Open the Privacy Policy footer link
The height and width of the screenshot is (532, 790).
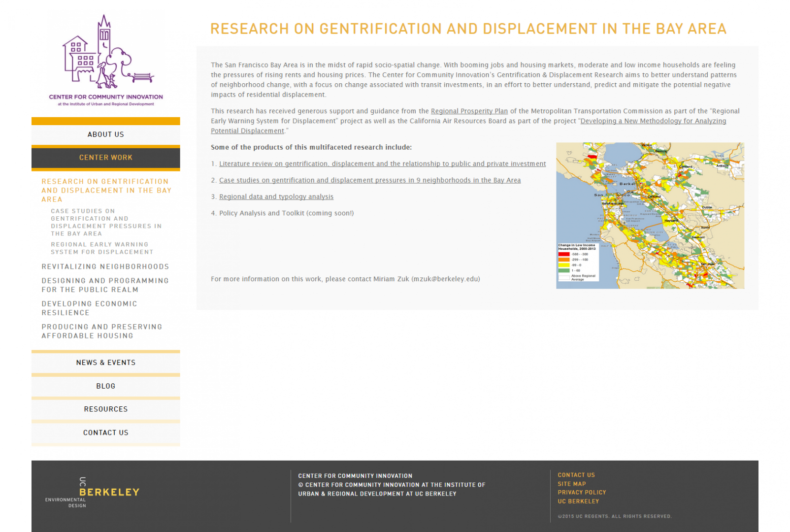582,493
